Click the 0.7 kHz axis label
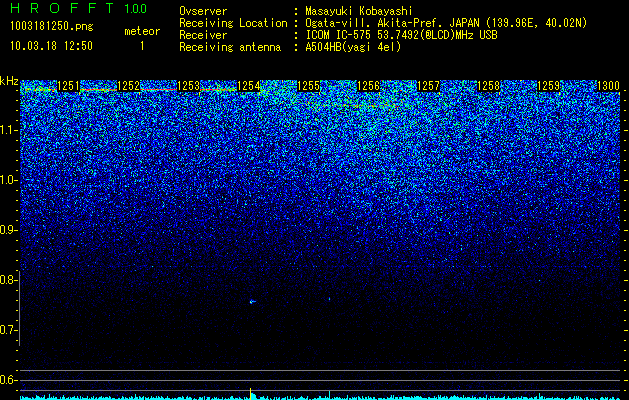The height and width of the screenshot is (400, 629). pos(7,330)
